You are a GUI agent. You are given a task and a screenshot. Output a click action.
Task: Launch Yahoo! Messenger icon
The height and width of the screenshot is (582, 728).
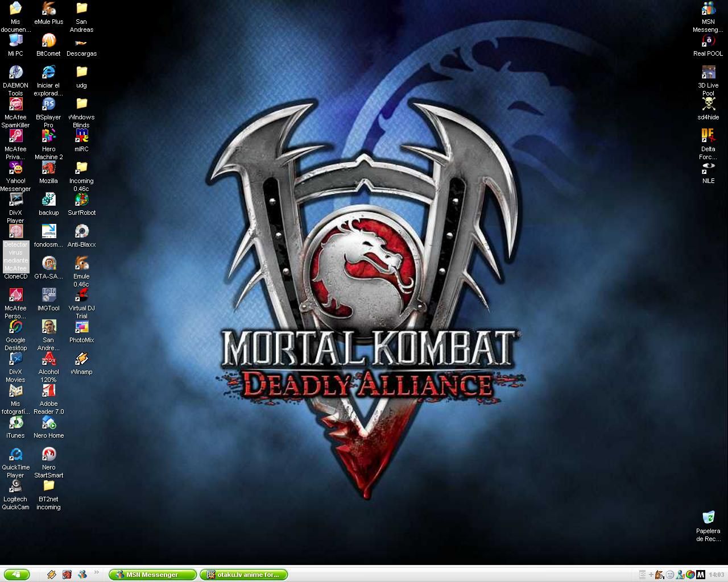coord(15,168)
